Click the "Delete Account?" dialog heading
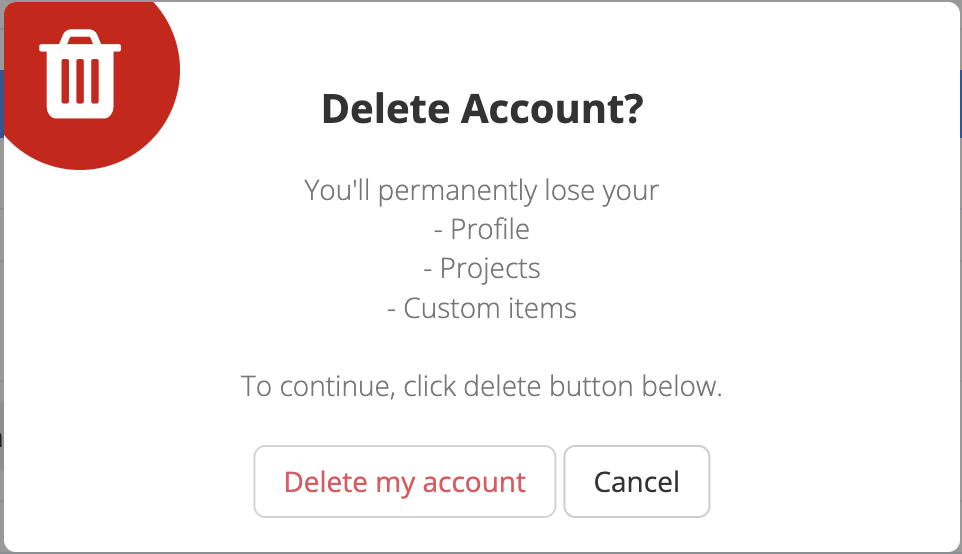The image size is (962, 554). (x=481, y=109)
